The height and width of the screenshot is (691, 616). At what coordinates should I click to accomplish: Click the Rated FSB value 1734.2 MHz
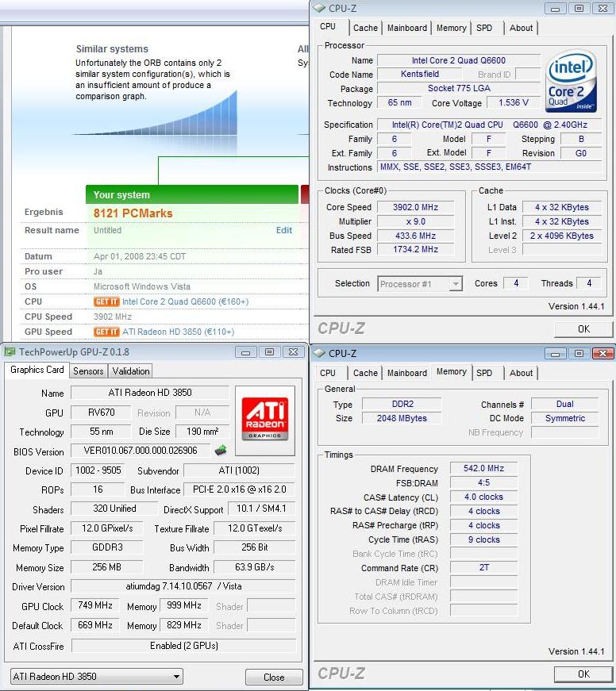pyautogui.click(x=415, y=249)
